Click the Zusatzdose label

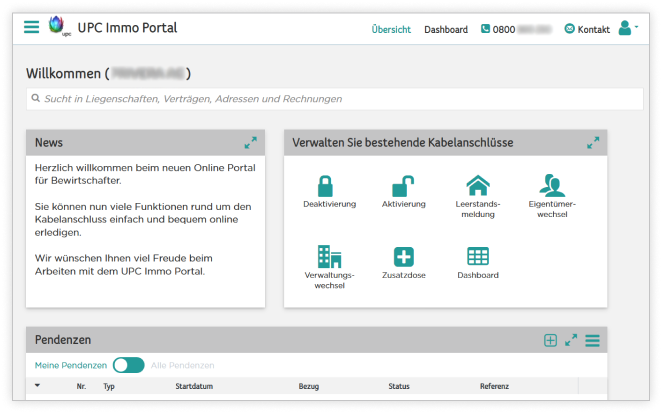click(404, 275)
